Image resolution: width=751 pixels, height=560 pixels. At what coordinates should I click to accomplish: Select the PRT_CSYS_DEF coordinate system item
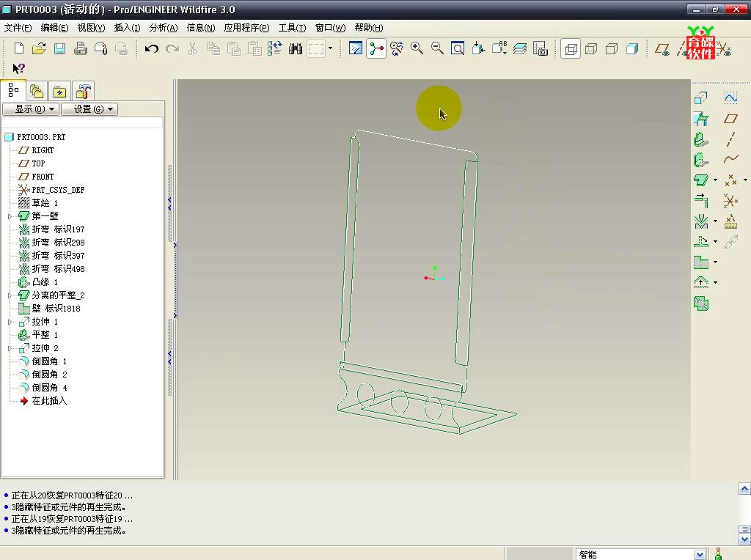(x=58, y=190)
